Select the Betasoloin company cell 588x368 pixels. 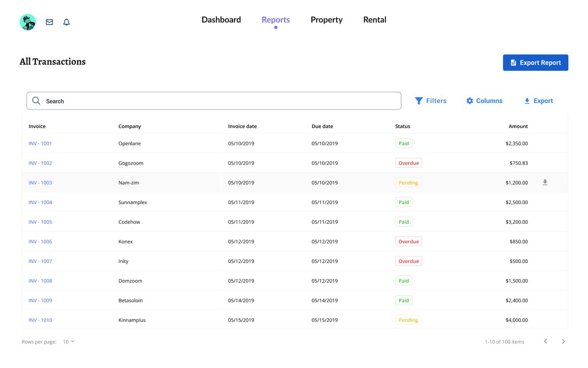point(130,300)
